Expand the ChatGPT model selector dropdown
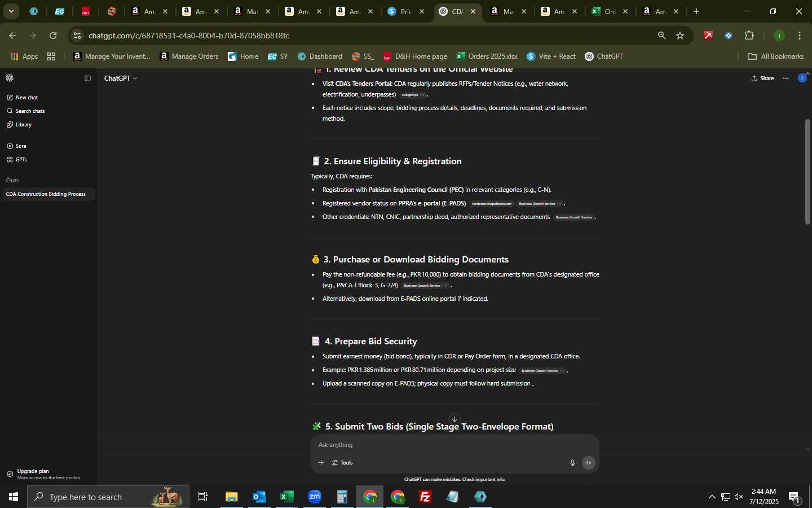The width and height of the screenshot is (812, 508). pyautogui.click(x=120, y=78)
